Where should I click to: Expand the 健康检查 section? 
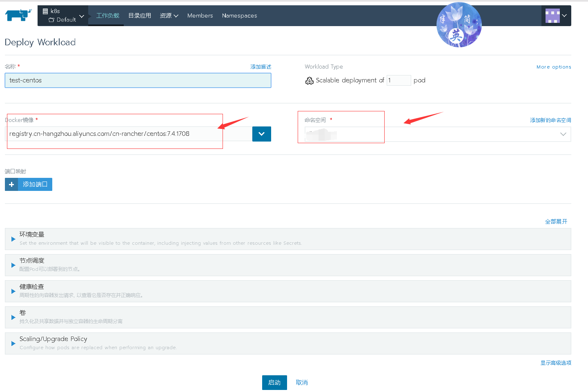tap(288, 291)
